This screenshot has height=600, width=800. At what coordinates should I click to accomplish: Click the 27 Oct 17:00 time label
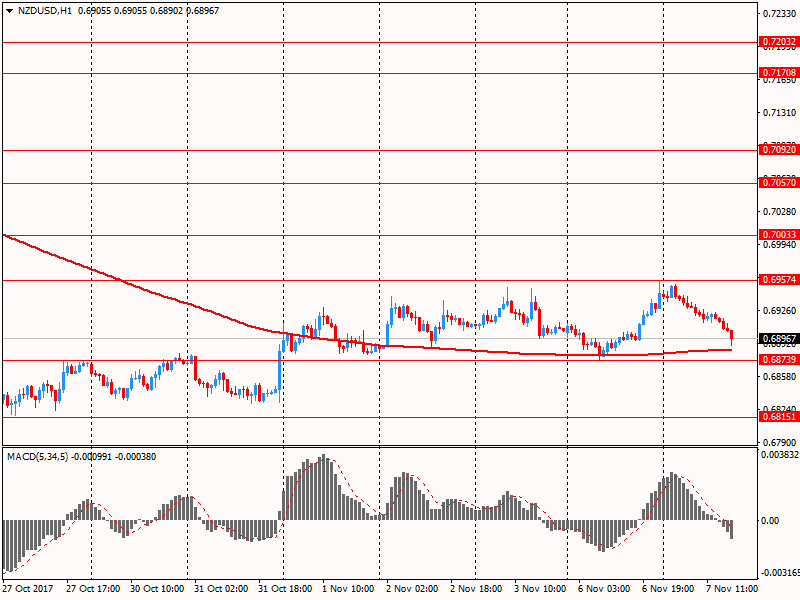pos(93,588)
